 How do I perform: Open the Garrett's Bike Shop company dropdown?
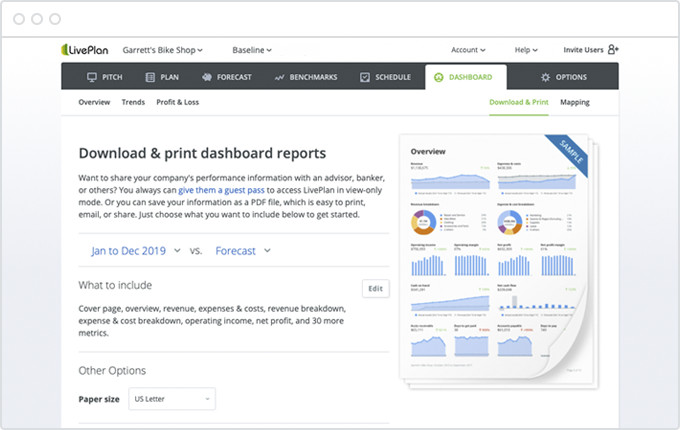[x=163, y=50]
